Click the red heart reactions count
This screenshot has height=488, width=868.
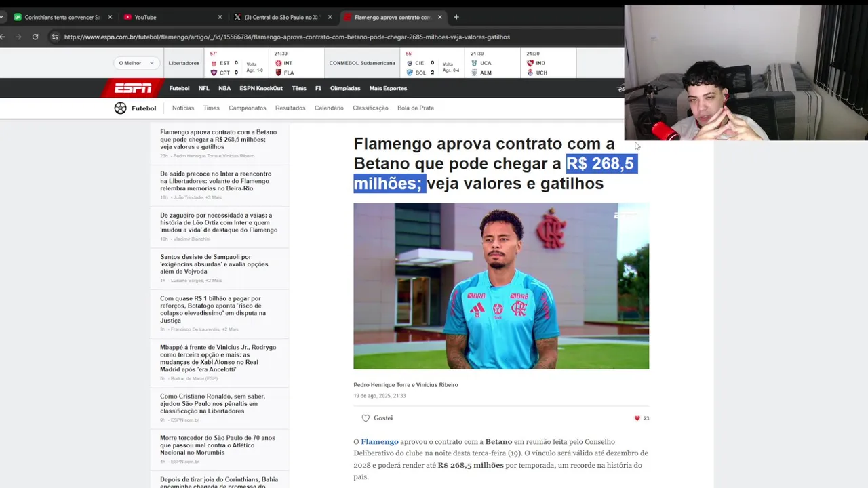tap(642, 418)
